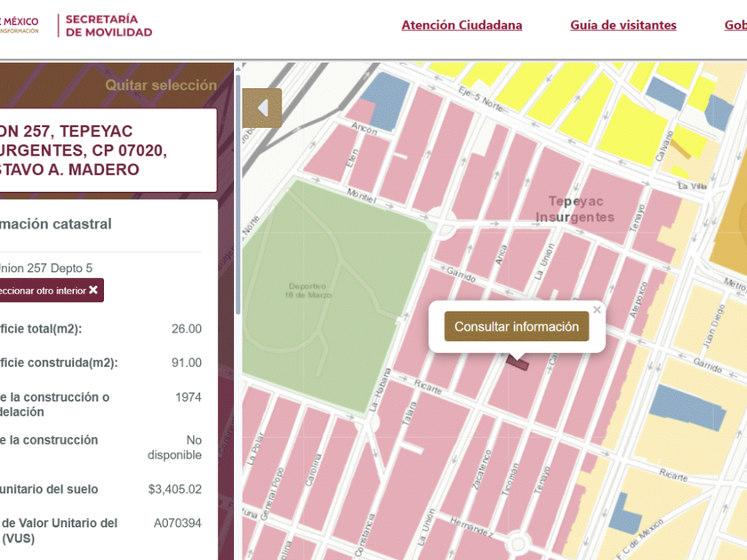Click the Montiel street label
The image size is (747, 560).
coord(362,196)
